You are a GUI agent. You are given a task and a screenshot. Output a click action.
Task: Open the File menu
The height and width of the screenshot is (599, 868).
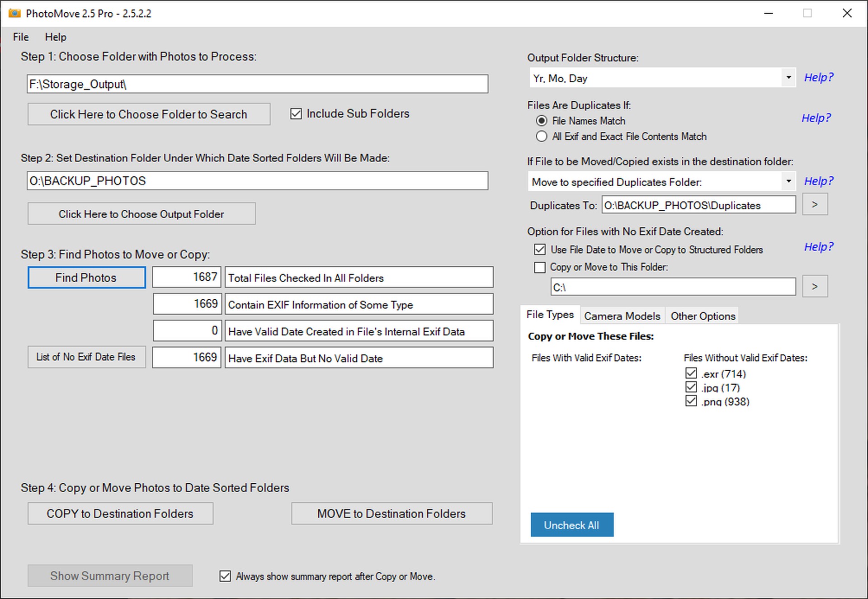[x=21, y=37]
